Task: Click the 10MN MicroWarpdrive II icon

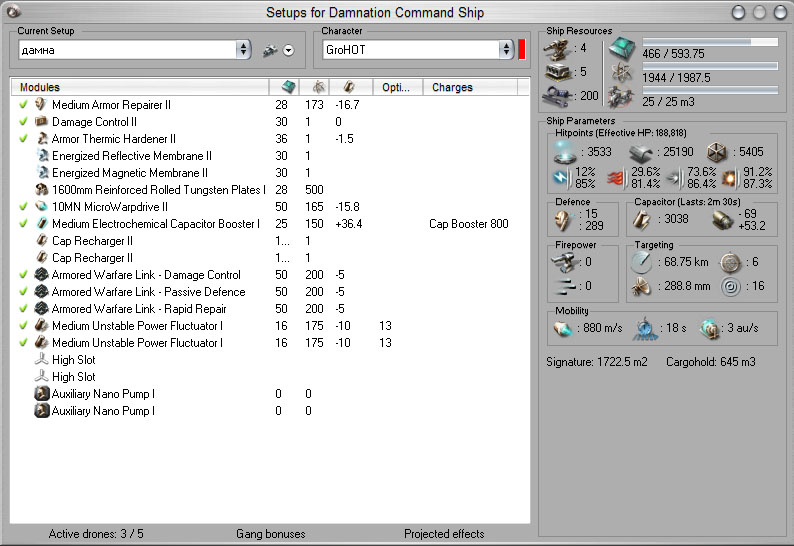Action: coord(41,207)
